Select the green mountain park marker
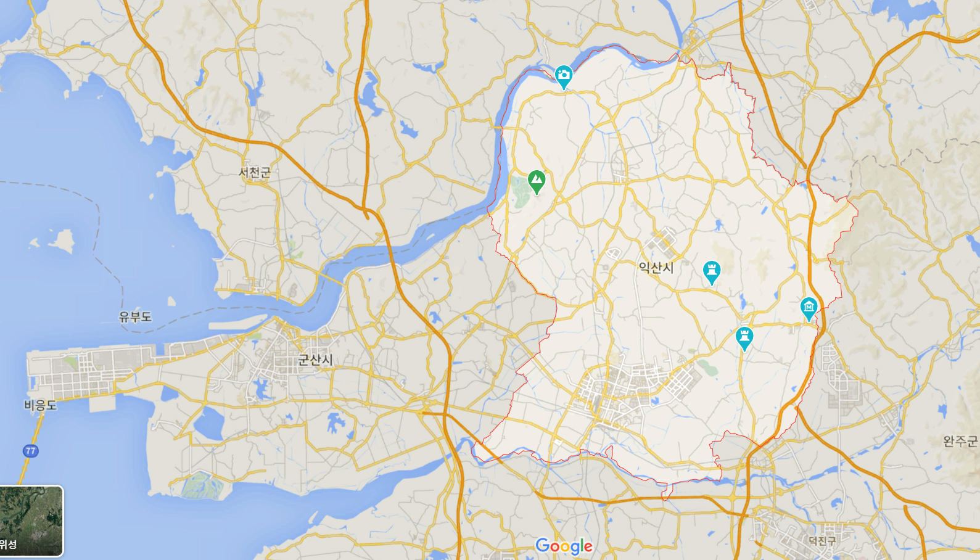The width and height of the screenshot is (980, 560). point(537,182)
